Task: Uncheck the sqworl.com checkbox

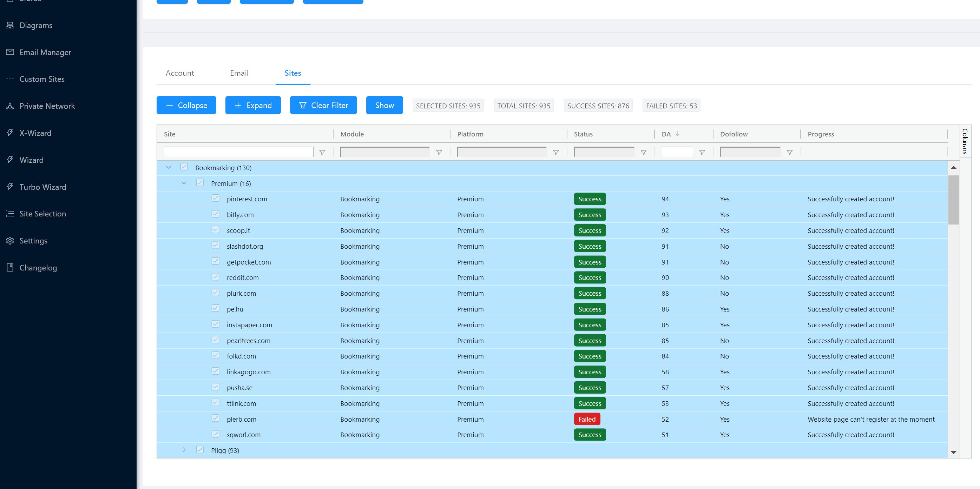Action: click(215, 434)
